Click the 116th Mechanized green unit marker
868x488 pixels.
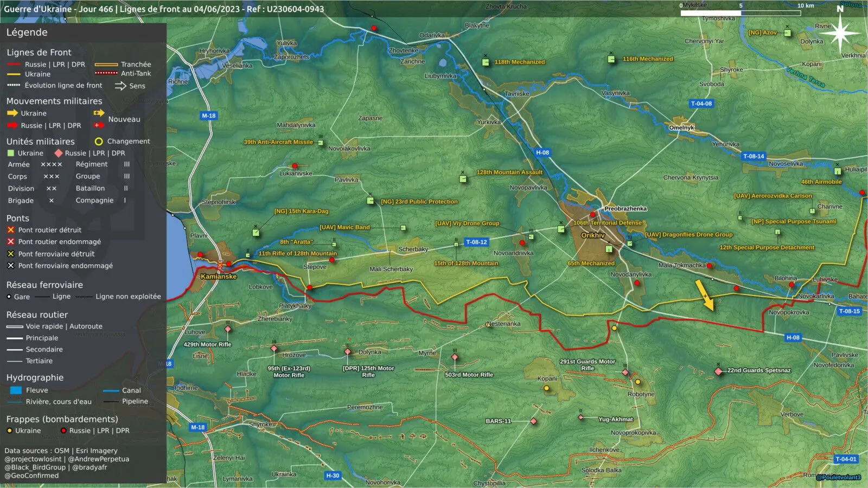pos(611,59)
